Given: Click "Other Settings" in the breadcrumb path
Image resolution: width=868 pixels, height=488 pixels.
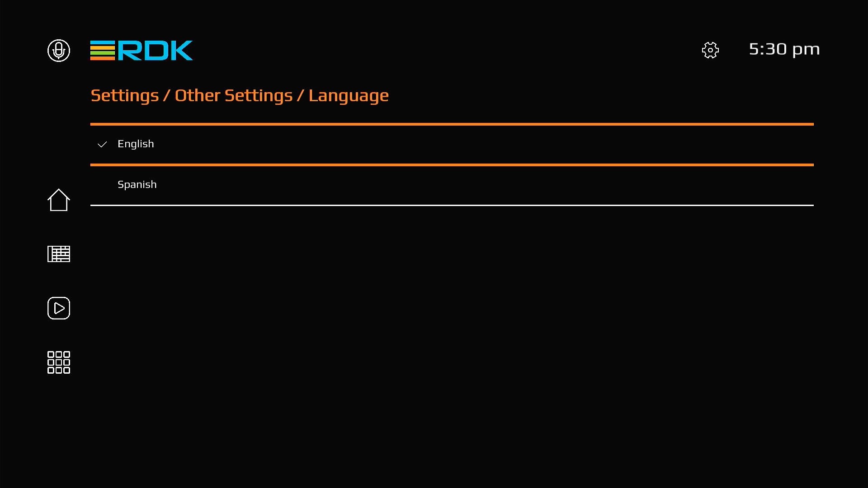Looking at the screenshot, I should coord(233,96).
